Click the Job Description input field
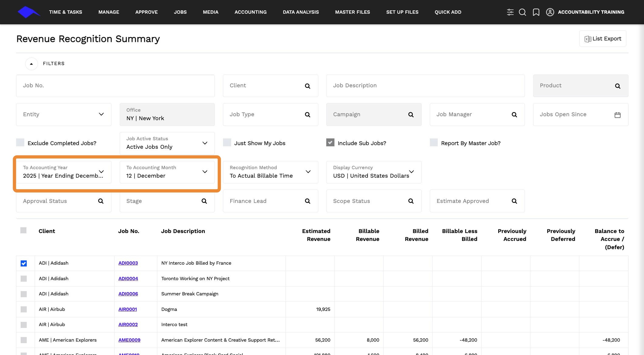Screen dimensions: 644x355 pyautogui.click(x=426, y=86)
